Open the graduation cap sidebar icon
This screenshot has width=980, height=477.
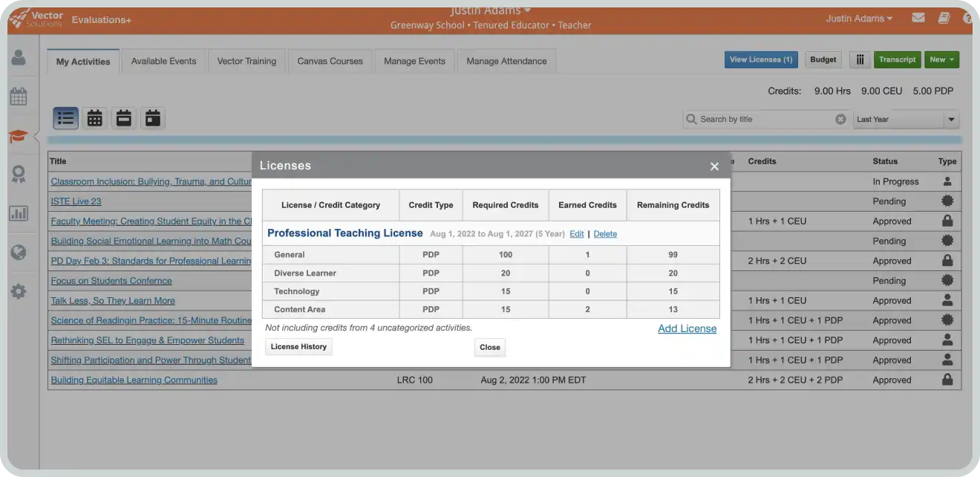[18, 136]
